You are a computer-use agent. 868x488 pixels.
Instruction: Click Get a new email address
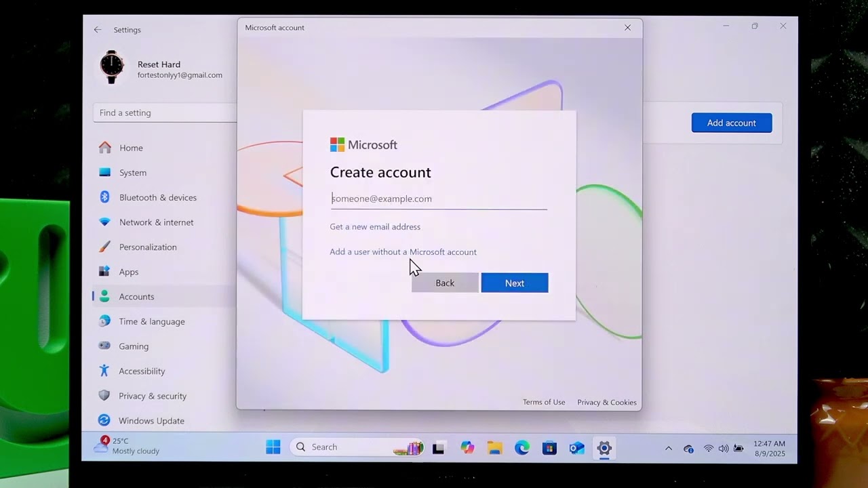tap(375, 226)
